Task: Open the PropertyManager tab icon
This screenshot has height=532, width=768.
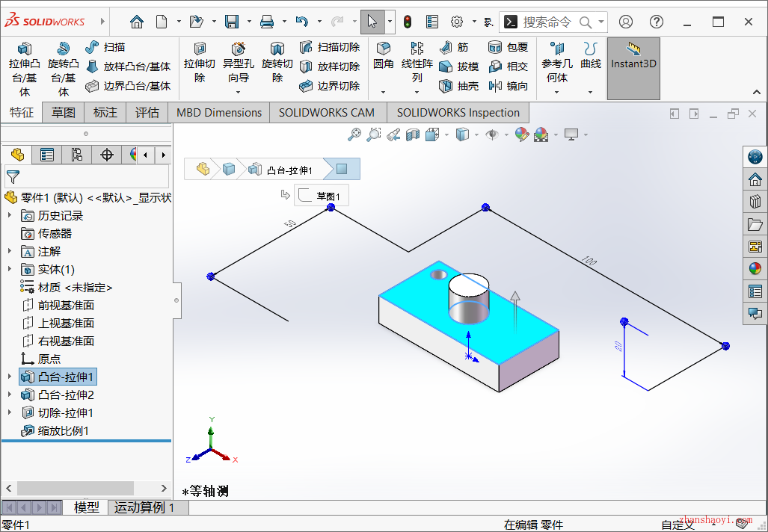Action: point(47,155)
